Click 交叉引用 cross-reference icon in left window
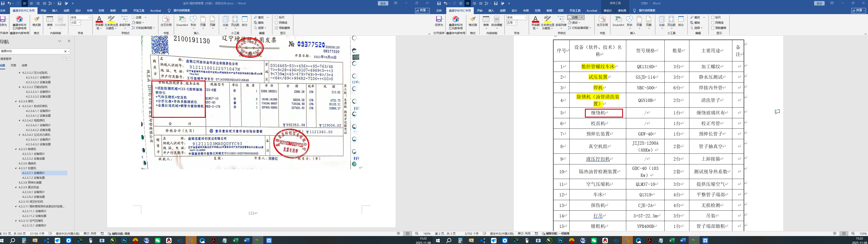The height and width of the screenshot is (244, 868). (166, 21)
